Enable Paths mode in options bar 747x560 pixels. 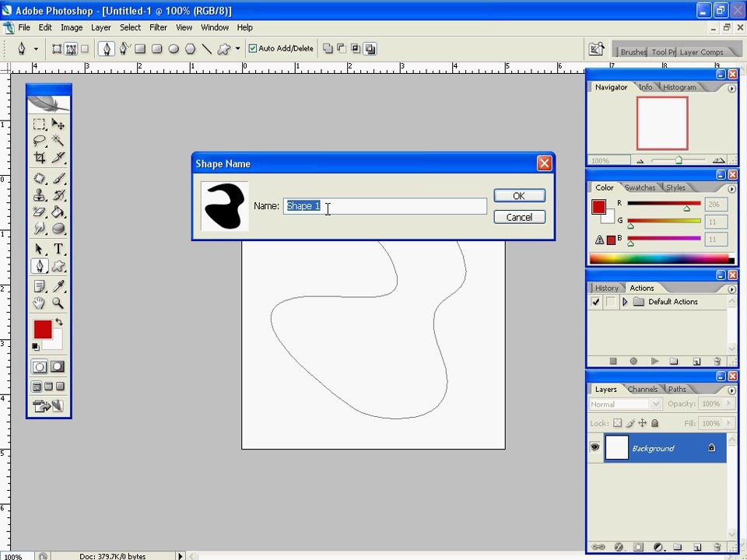71,48
